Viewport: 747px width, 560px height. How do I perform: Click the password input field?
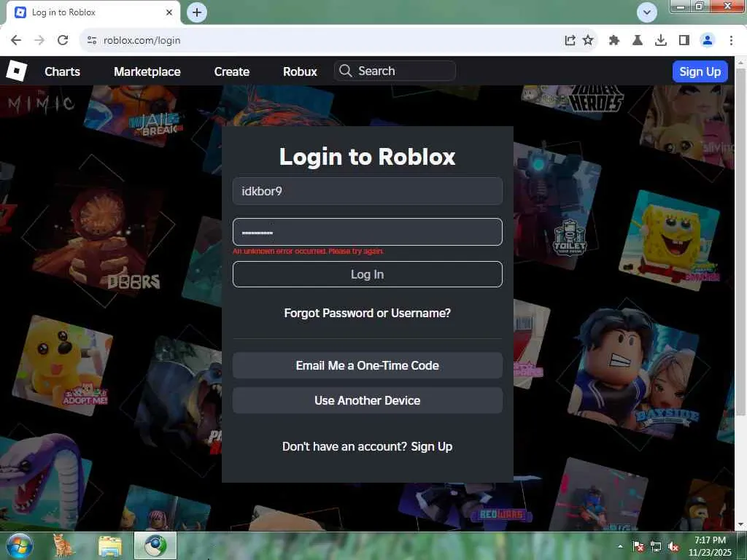tap(368, 232)
